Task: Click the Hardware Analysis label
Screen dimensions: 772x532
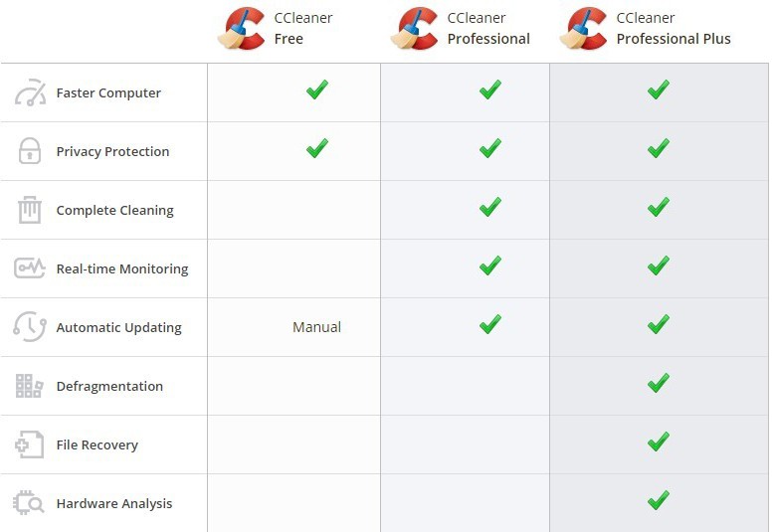Action: click(x=114, y=503)
